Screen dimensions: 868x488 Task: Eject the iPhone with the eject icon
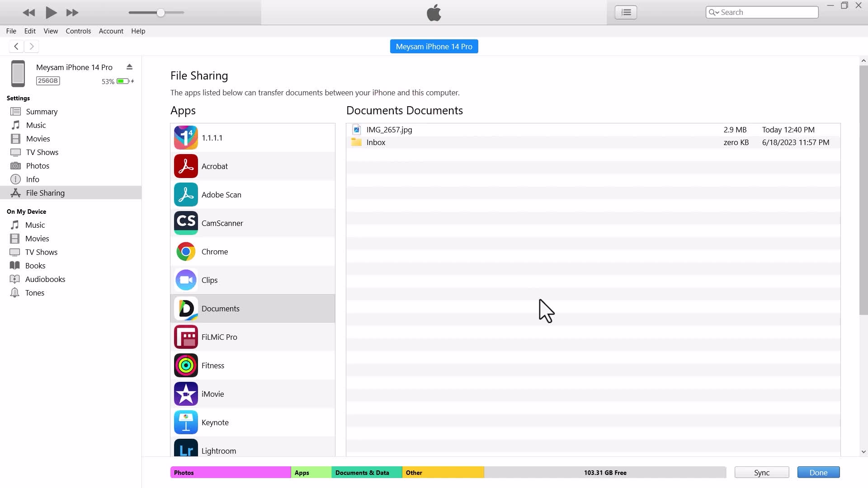click(129, 67)
